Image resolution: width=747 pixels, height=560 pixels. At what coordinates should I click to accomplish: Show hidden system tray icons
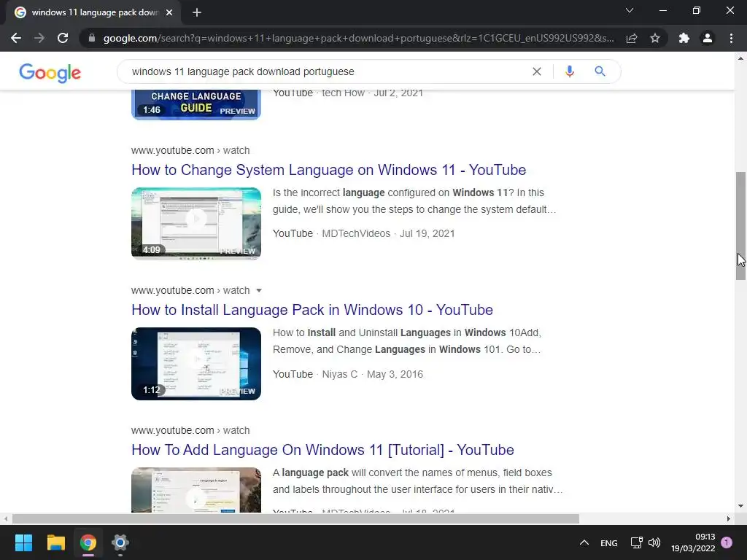pos(584,542)
